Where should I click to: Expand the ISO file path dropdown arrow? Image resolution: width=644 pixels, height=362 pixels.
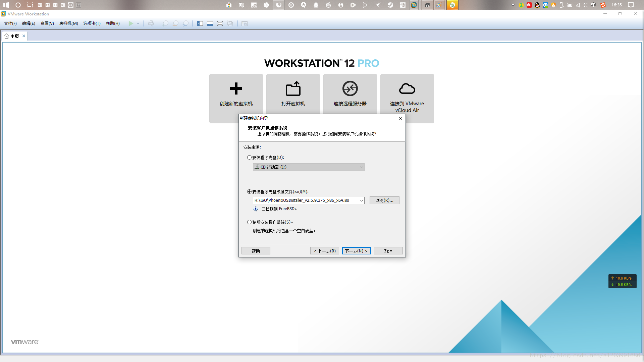(x=361, y=200)
